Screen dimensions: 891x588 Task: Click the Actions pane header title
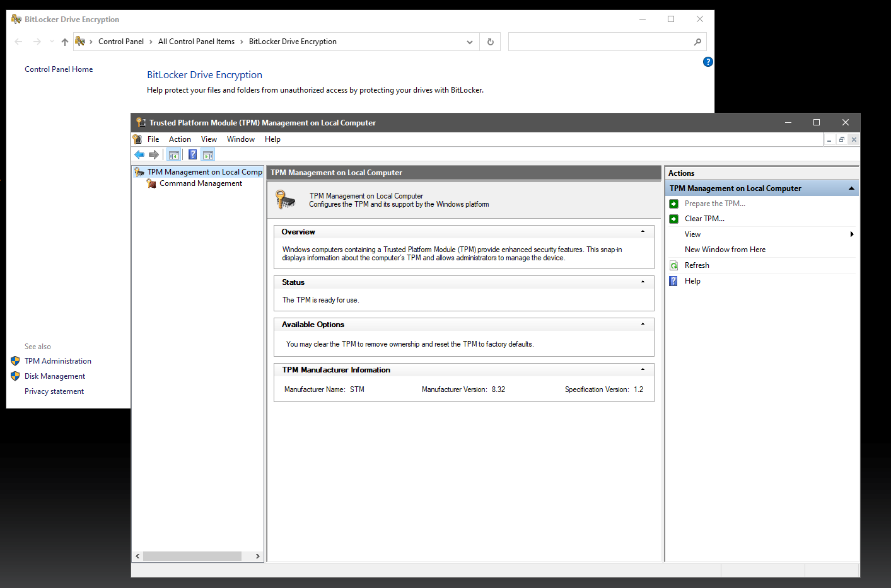(681, 173)
